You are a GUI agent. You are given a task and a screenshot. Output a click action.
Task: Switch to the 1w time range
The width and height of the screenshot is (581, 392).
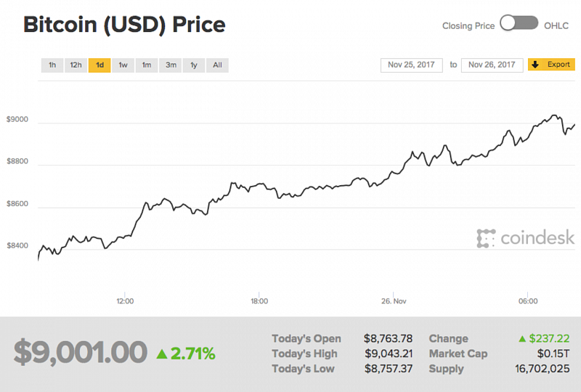tap(123, 65)
